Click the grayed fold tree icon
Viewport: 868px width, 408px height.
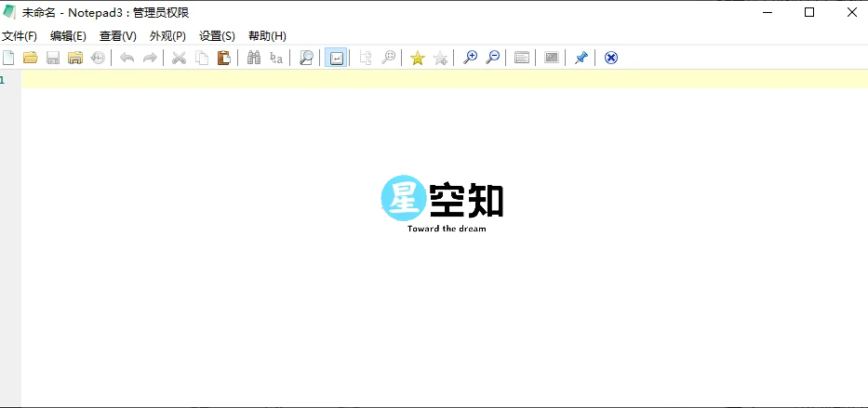click(x=366, y=58)
